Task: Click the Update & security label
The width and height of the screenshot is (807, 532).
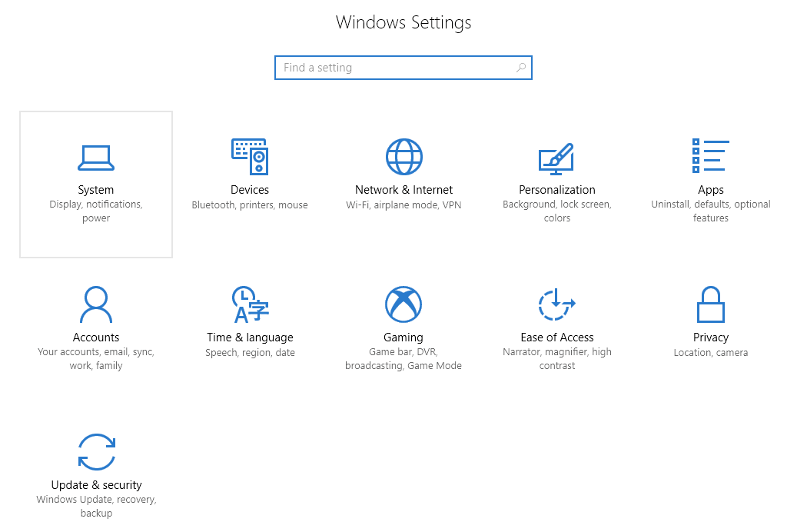Action: [x=97, y=485]
